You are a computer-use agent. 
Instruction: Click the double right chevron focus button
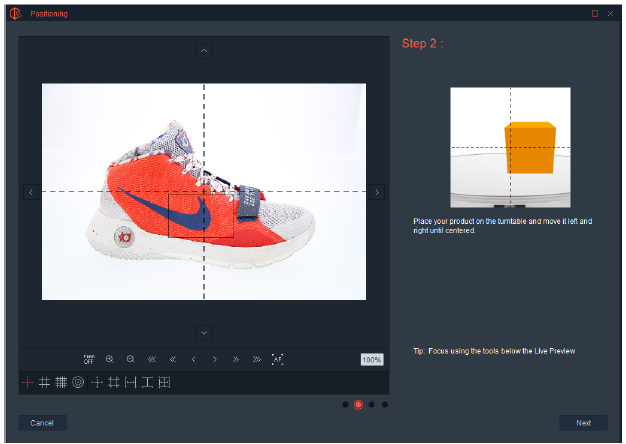tap(236, 359)
